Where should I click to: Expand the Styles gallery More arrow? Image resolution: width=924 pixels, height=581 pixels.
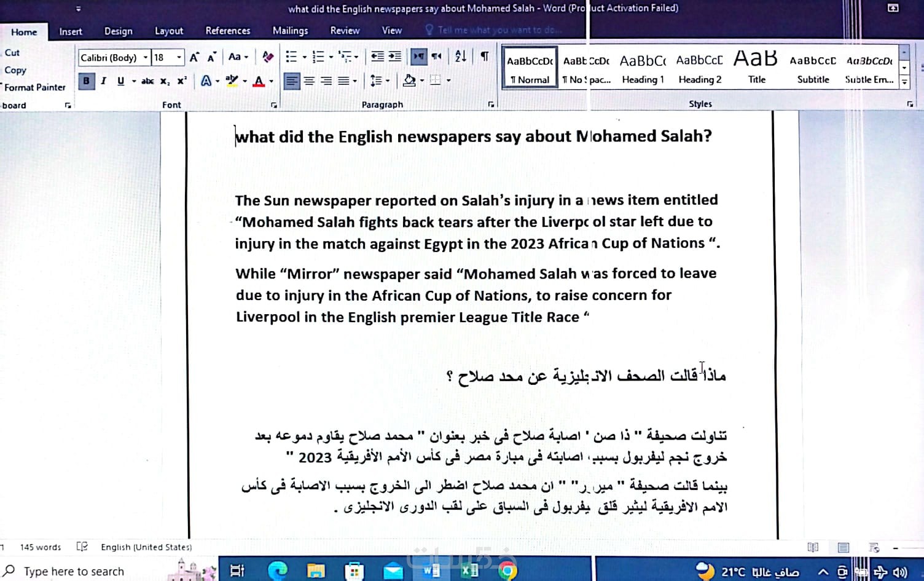point(904,81)
